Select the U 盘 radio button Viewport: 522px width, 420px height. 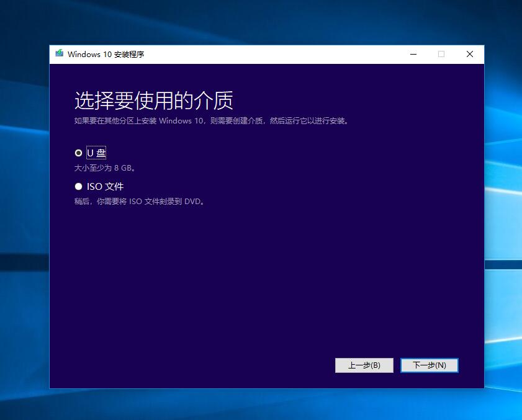tap(78, 153)
